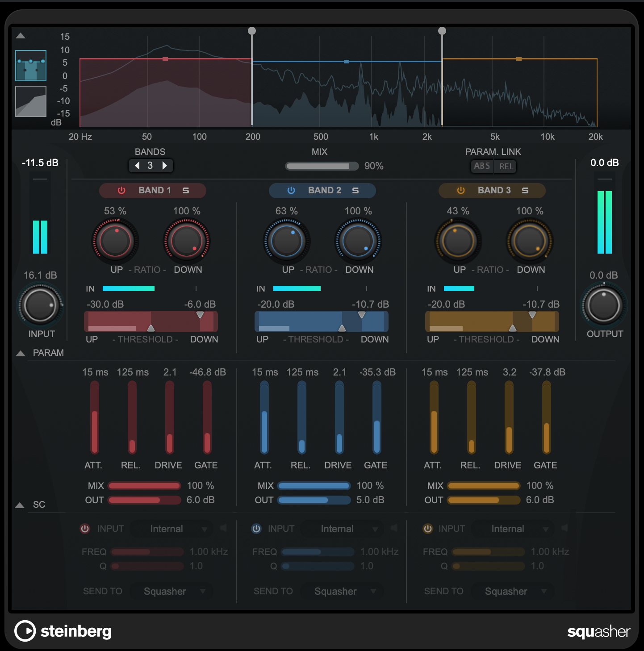This screenshot has width=644, height=651.
Task: Toggle Band 2 side-chain listen speaker icon
Action: pos(394,528)
